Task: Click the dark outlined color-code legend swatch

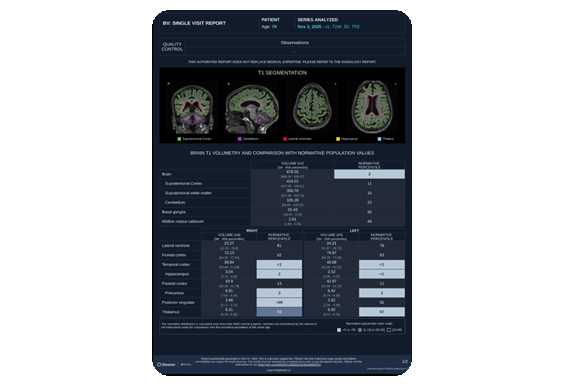Action: pos(389,330)
